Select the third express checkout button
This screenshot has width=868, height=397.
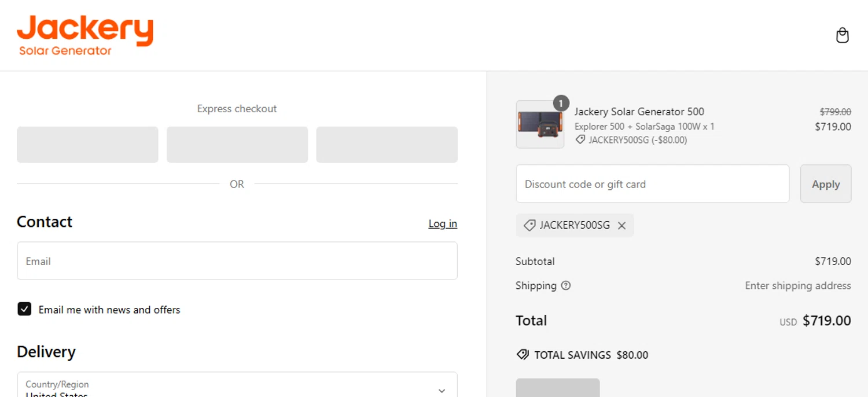[387, 145]
